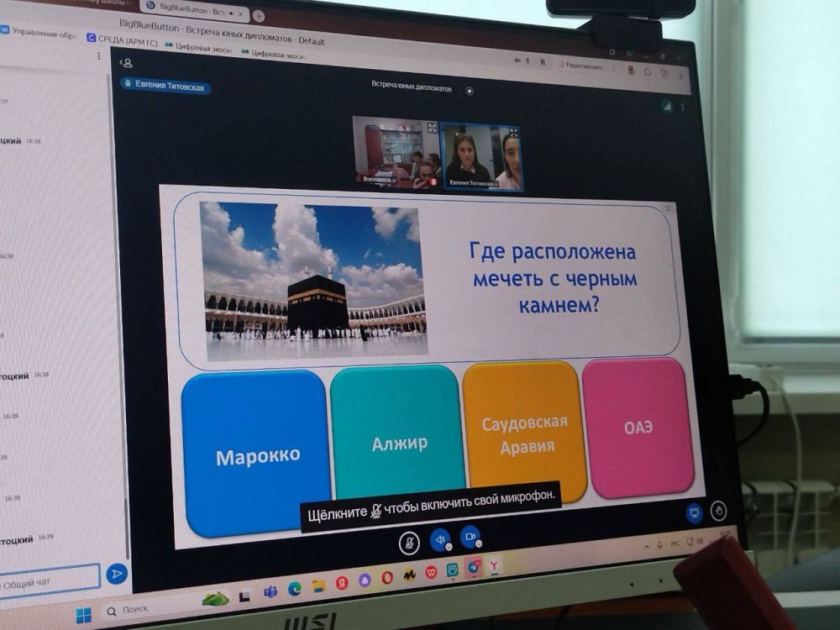Expand the Волнавака webcam to fullscreen
Image resolution: width=840 pixels, height=630 pixels.
tap(432, 128)
